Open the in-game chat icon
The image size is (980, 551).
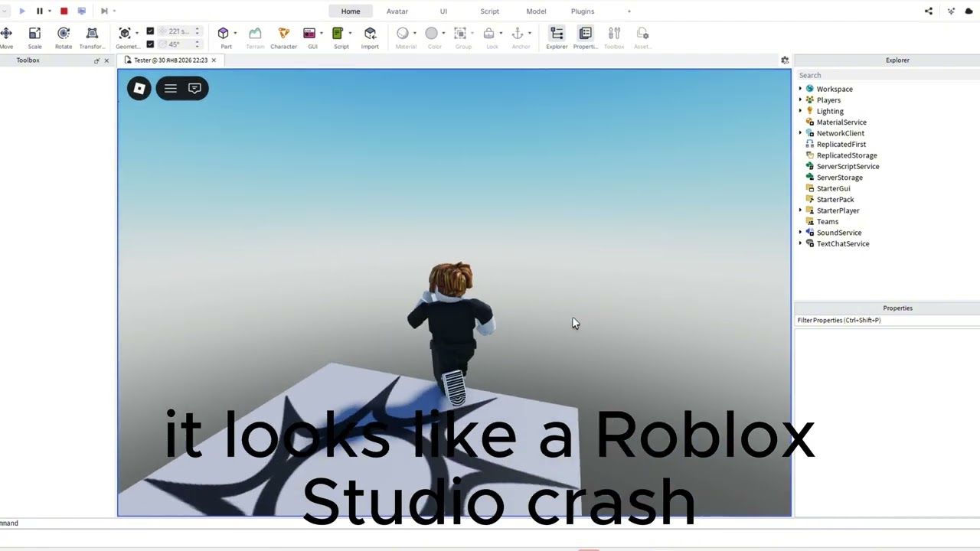pos(194,89)
